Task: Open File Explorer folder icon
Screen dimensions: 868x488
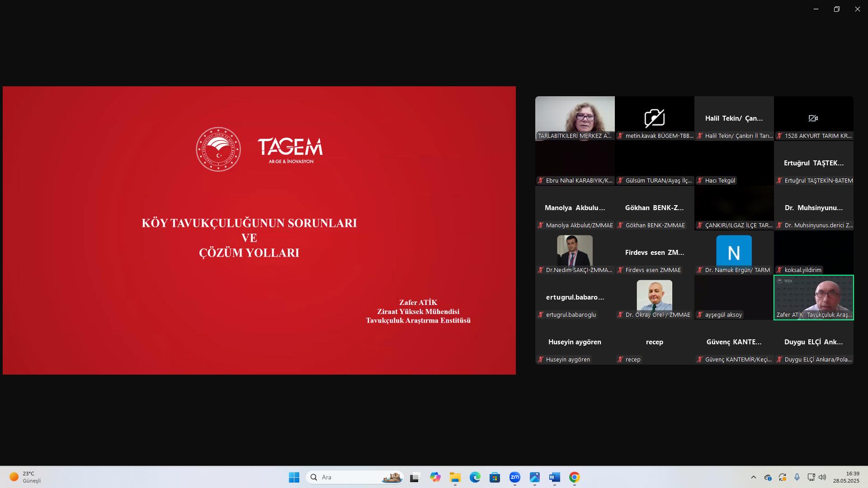Action: tap(455, 477)
